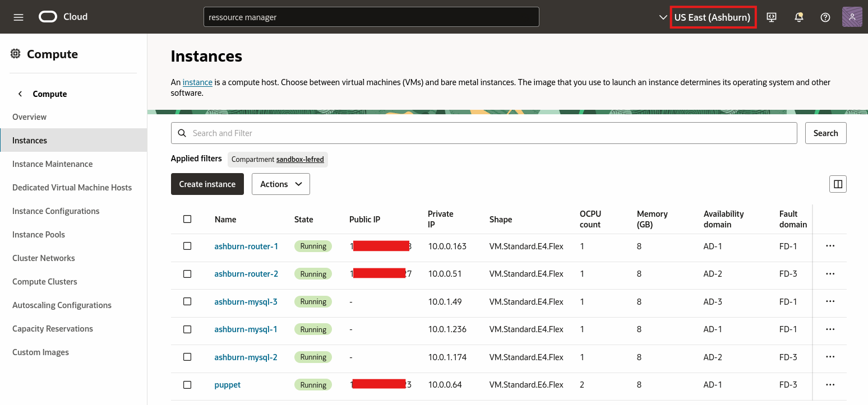Viewport: 868px width, 405px height.
Task: Go to Custom Images section
Action: point(40,352)
